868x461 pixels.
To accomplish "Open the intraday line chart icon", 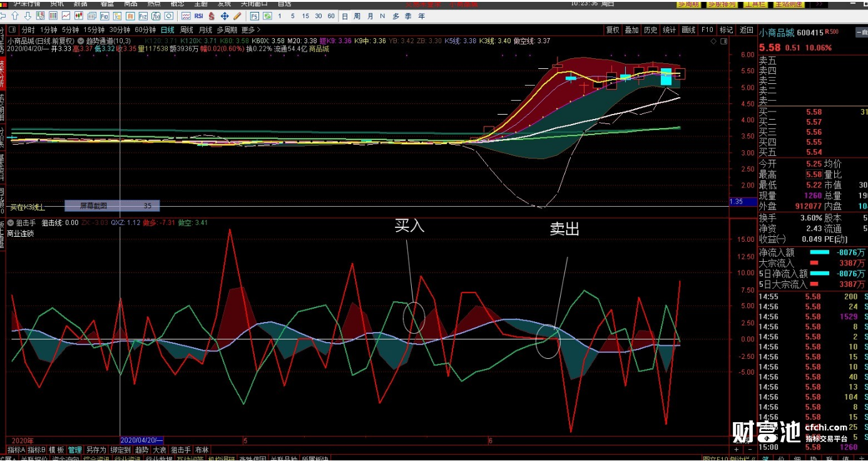I will 66,16.
